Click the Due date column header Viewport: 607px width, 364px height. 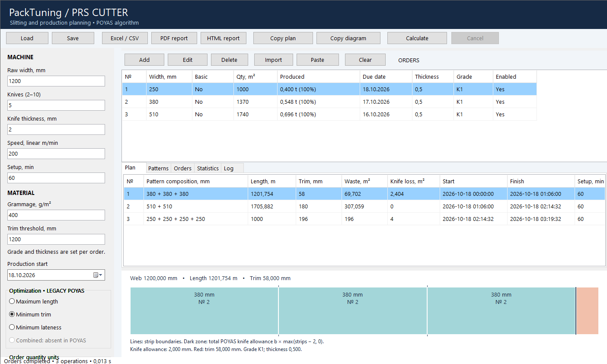point(386,77)
